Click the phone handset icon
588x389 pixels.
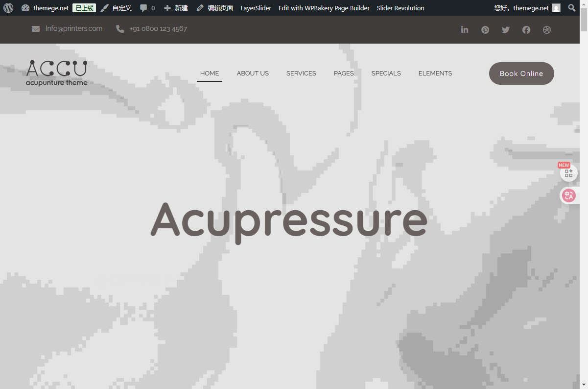(120, 29)
